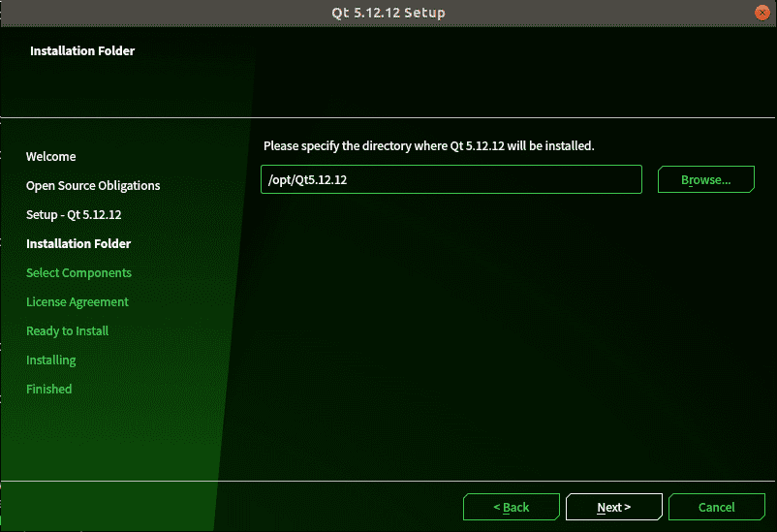
Task: Jump to the Select Components step
Action: tap(78, 273)
